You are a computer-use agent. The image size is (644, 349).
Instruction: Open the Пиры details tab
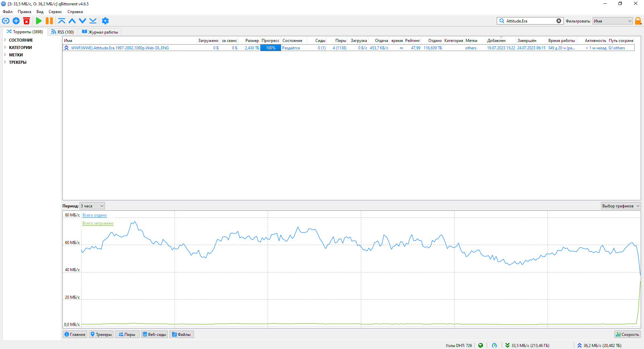pos(127,334)
